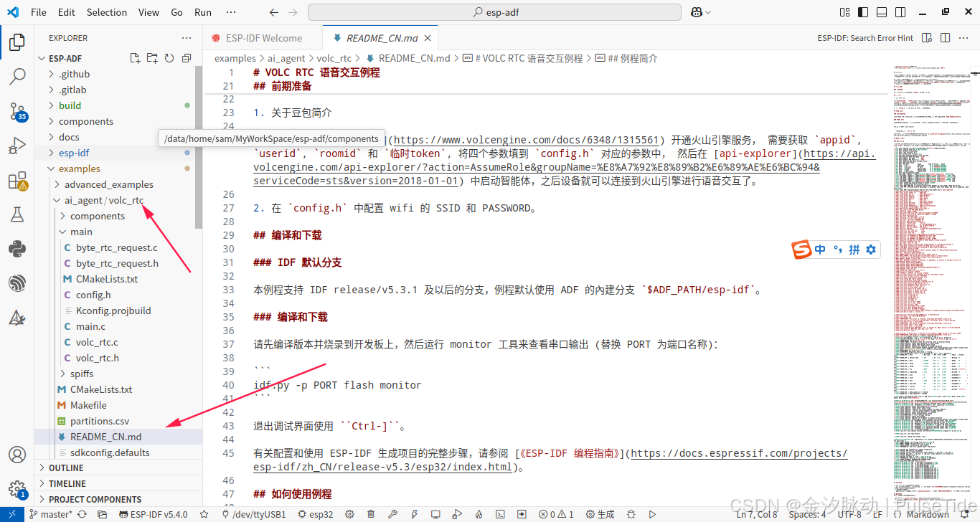Open Run and Debug view
Screen dimensions: 980x522
tap(17, 146)
